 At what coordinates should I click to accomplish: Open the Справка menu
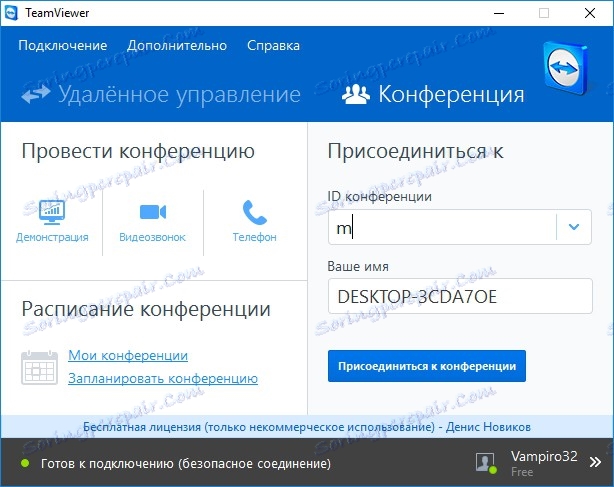[x=273, y=46]
